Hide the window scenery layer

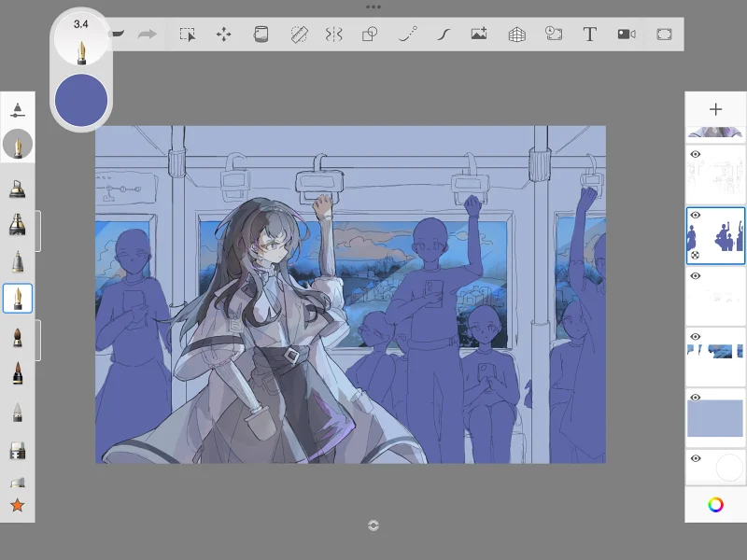pos(696,337)
